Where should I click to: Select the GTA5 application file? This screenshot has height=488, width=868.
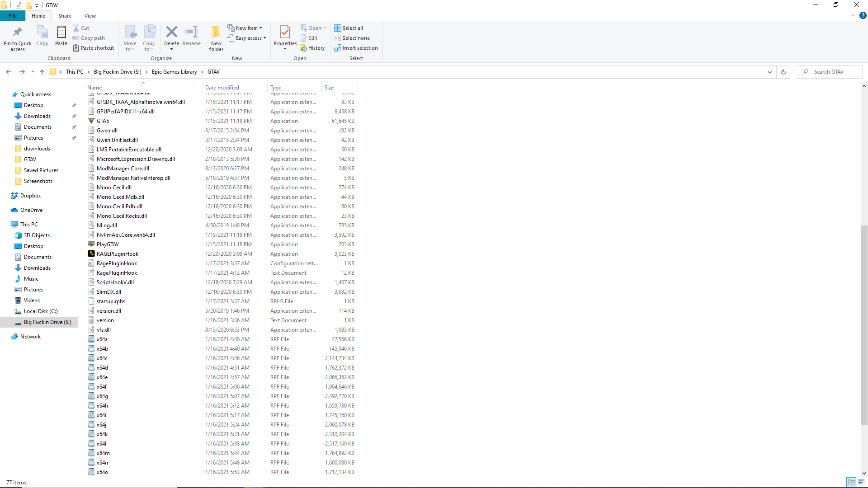103,121
